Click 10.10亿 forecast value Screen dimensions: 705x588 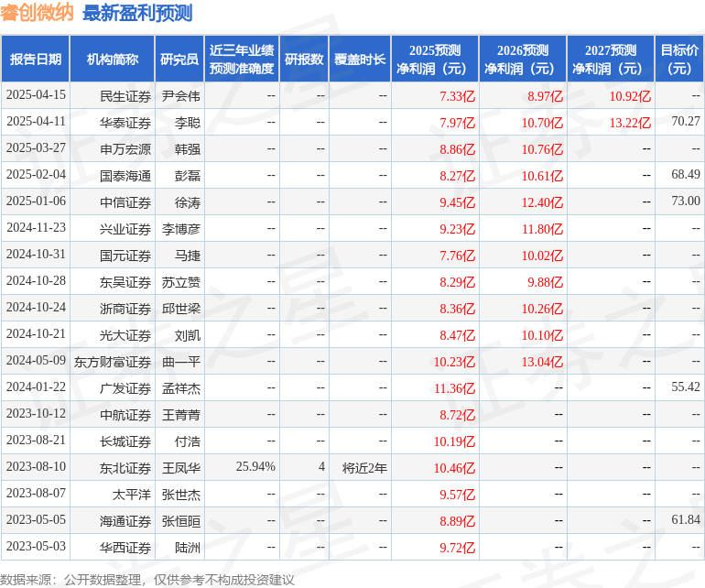pos(542,335)
